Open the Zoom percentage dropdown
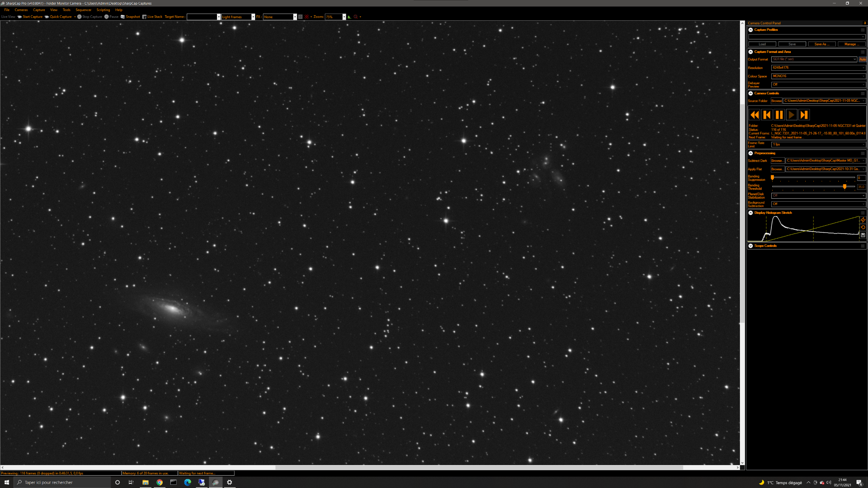Screen dimensions: 868x488 pyautogui.click(x=344, y=17)
